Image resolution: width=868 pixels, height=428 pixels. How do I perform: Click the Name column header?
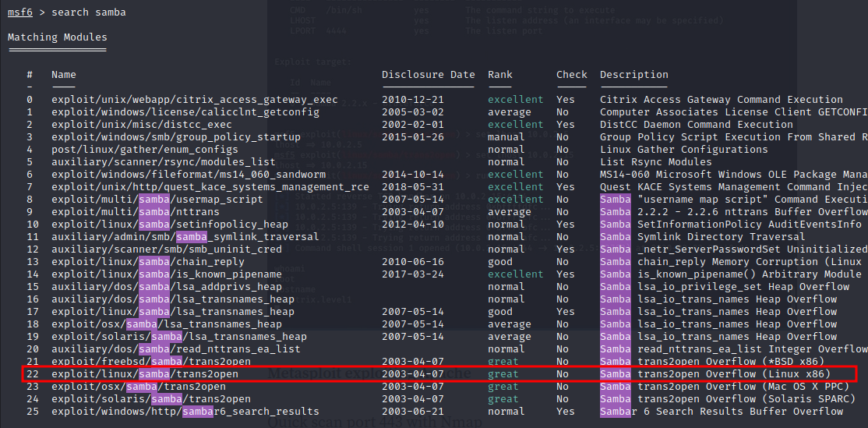point(64,74)
